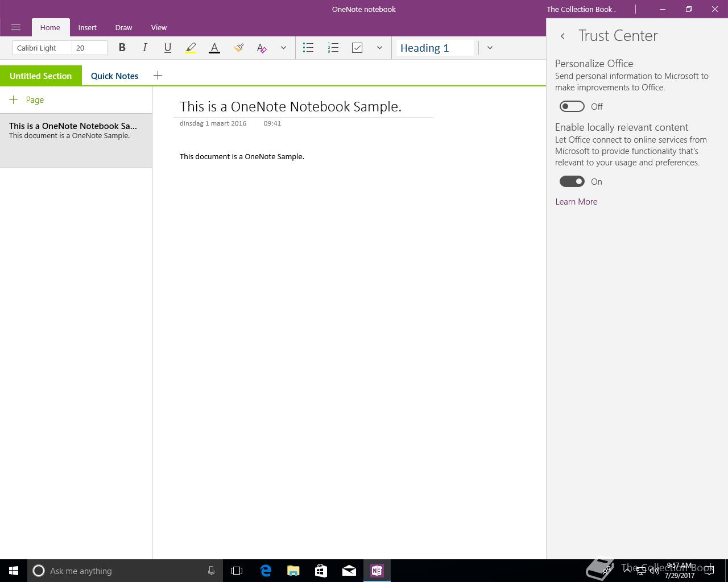The width and height of the screenshot is (728, 582).
Task: Add a new section with plus icon
Action: (158, 75)
